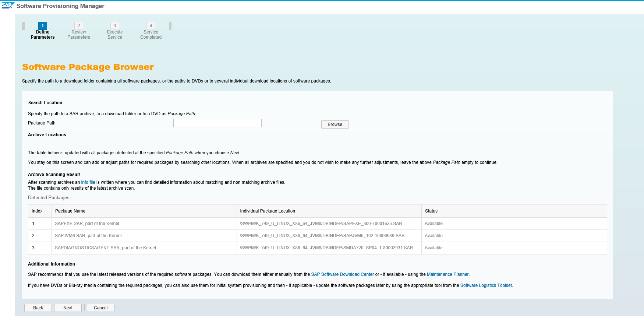Click the Package Path field label
The image size is (644, 316).
(x=42, y=123)
